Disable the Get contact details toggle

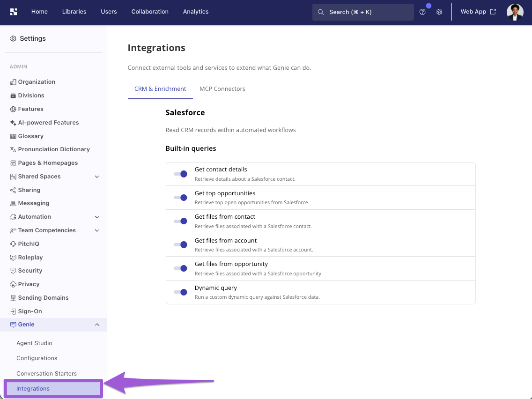pos(180,174)
